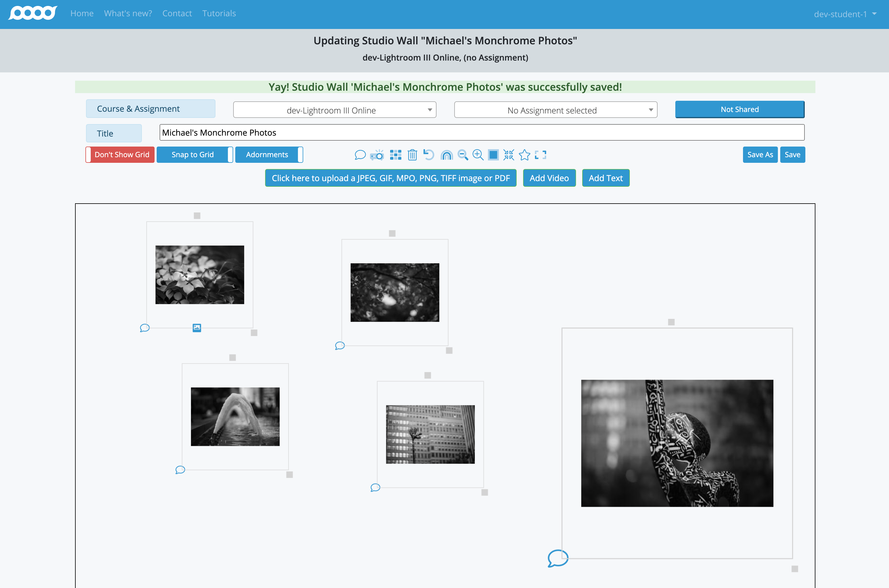Viewport: 889px width, 588px height.
Task: Click the Add Text button
Action: pos(605,178)
